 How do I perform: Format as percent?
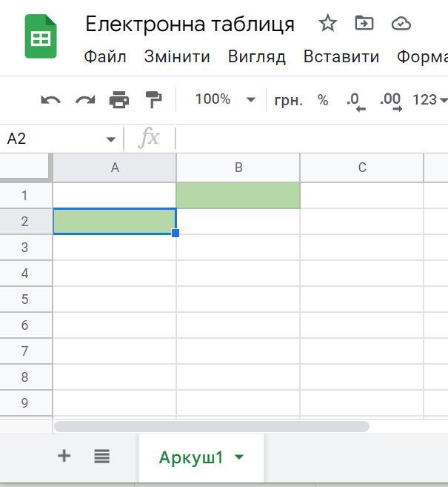point(323,100)
